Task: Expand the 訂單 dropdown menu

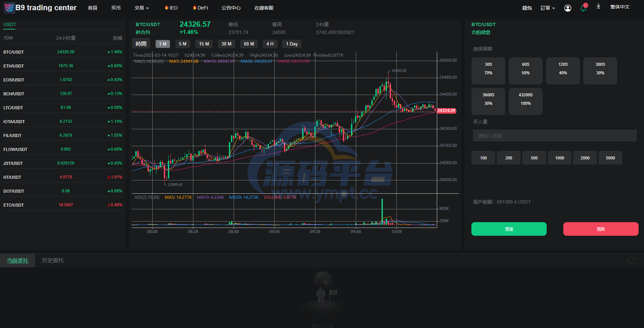Action: (548, 8)
